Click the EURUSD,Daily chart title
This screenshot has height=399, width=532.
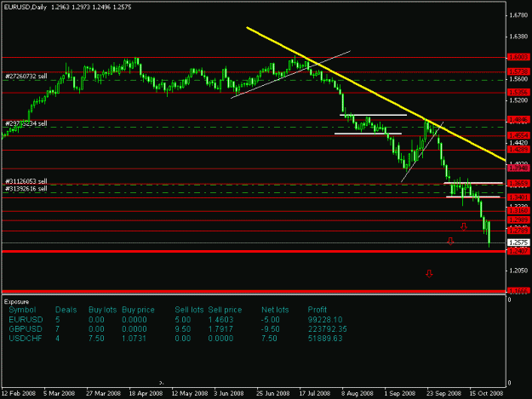tap(25, 7)
